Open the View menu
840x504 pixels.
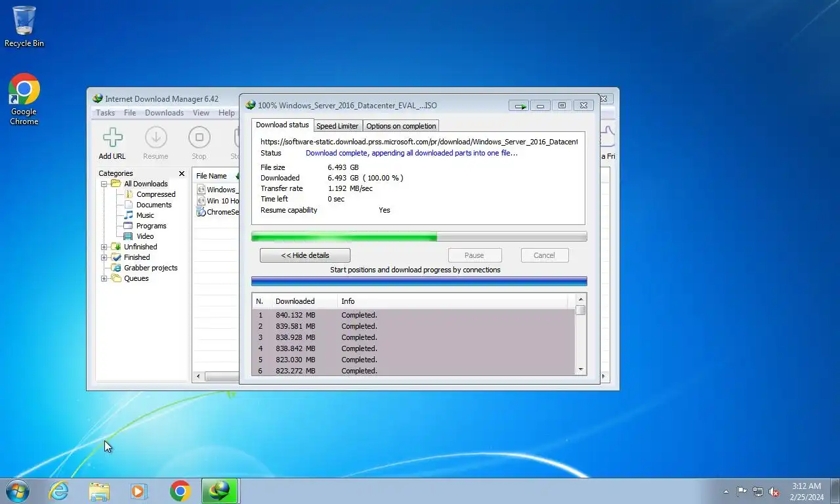tap(201, 113)
